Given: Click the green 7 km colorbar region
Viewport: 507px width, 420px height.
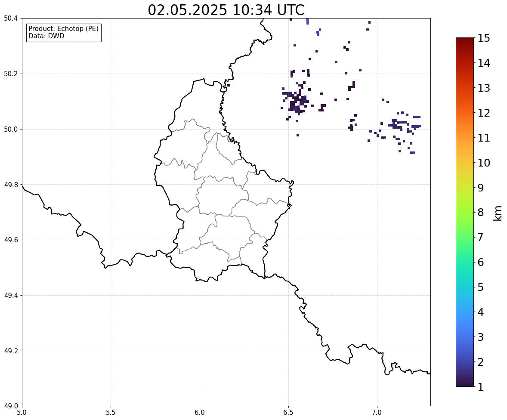Looking at the screenshot, I should pyautogui.click(x=465, y=237).
